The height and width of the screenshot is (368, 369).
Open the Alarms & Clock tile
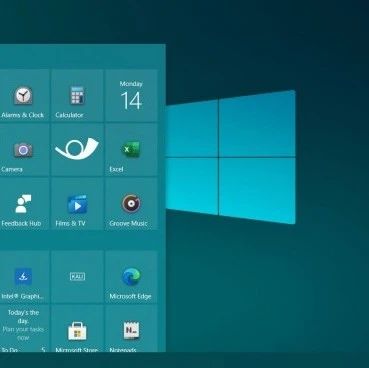(24, 96)
